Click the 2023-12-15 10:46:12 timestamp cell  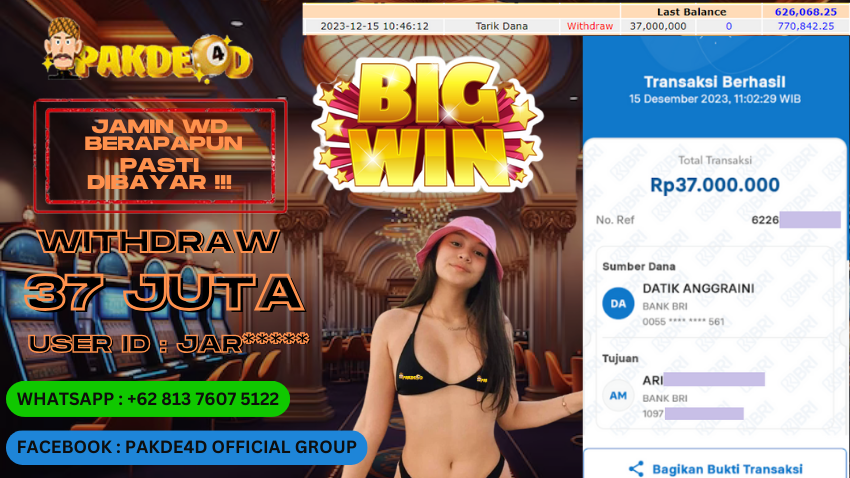(374, 26)
